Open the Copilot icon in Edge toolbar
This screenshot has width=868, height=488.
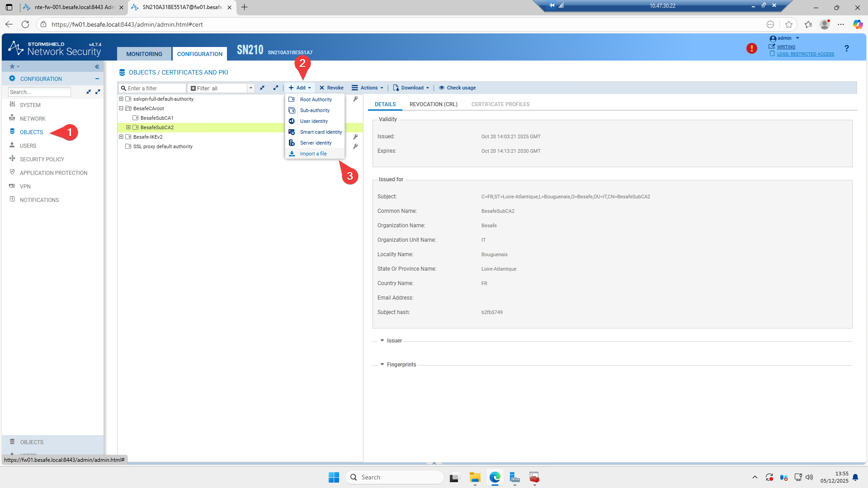click(858, 24)
